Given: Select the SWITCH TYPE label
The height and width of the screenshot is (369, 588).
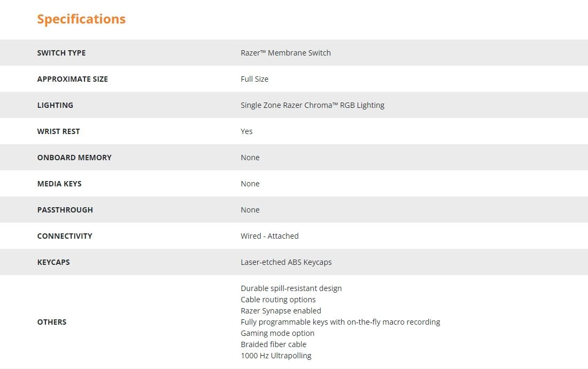Looking at the screenshot, I should pyautogui.click(x=61, y=53).
